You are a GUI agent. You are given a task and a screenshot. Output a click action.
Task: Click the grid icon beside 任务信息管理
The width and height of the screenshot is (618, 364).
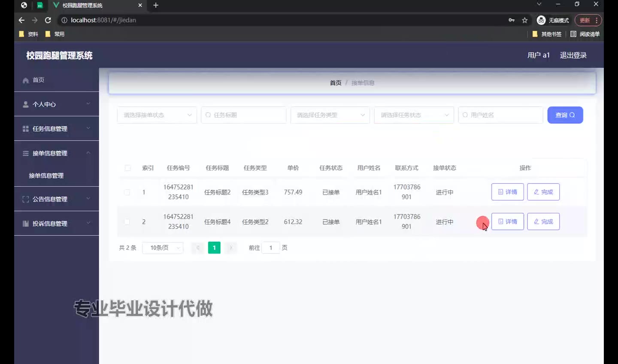pos(26,129)
